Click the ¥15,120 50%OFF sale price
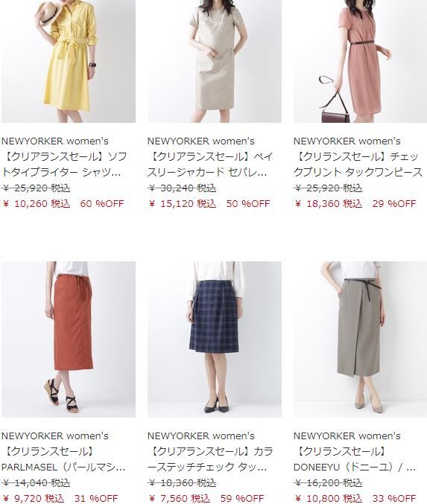This screenshot has width=427, height=504. click(209, 204)
